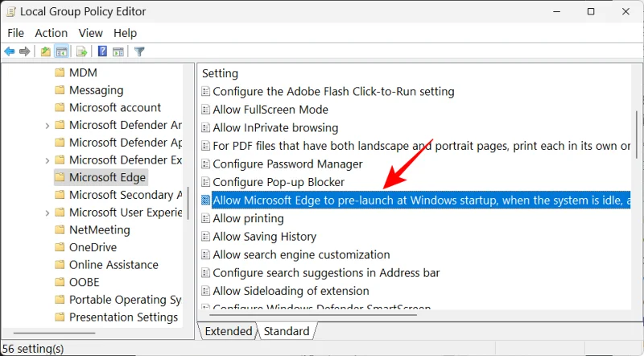Click policy icon beside Allow printing
The image size is (644, 356).
click(206, 218)
